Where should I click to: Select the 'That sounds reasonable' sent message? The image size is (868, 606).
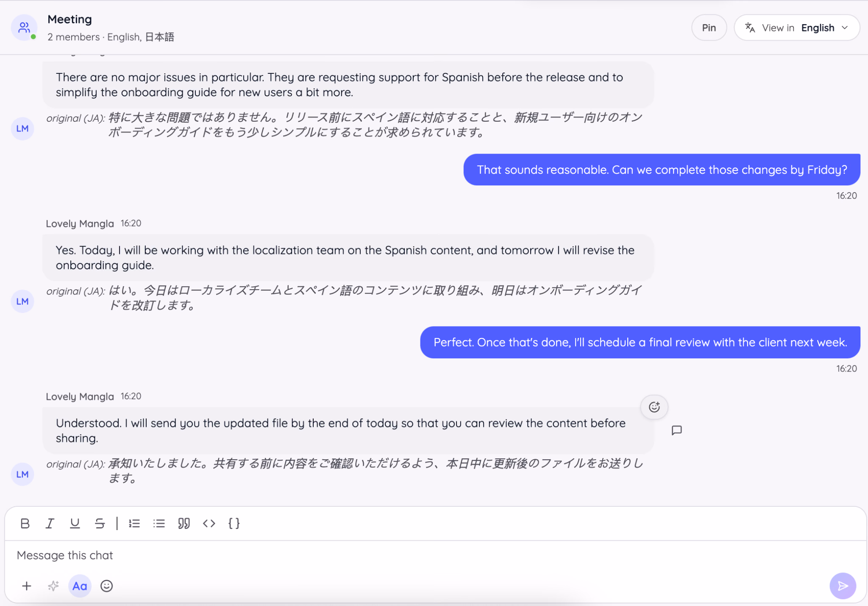662,170
